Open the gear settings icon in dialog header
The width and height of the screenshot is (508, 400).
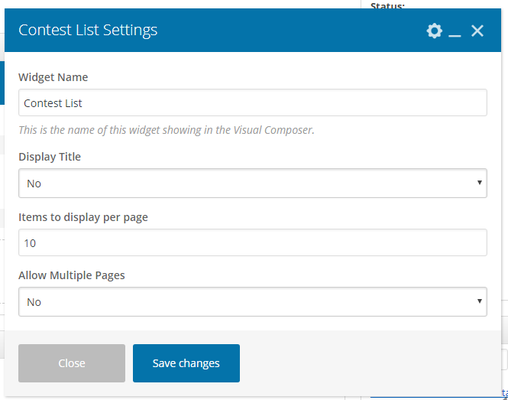coord(434,31)
